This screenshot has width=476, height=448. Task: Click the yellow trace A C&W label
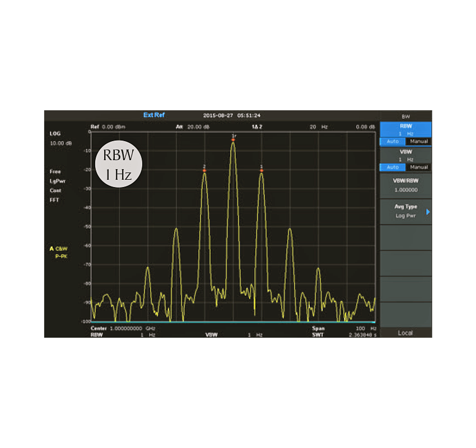coord(58,249)
